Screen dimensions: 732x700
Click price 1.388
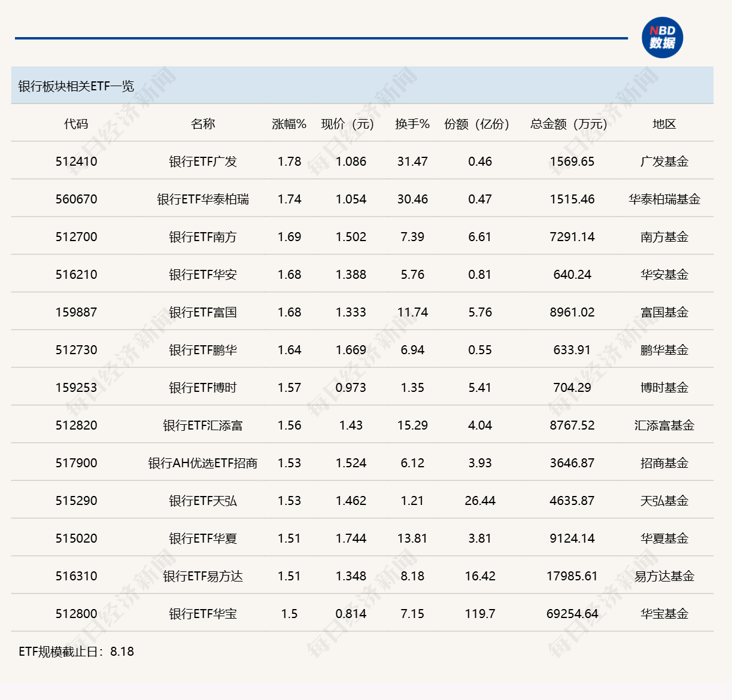click(x=351, y=275)
